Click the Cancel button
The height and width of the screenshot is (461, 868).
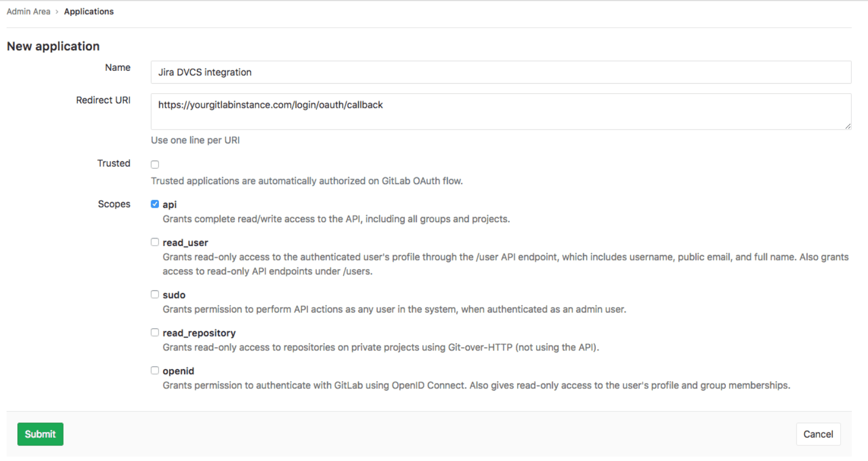coord(818,434)
